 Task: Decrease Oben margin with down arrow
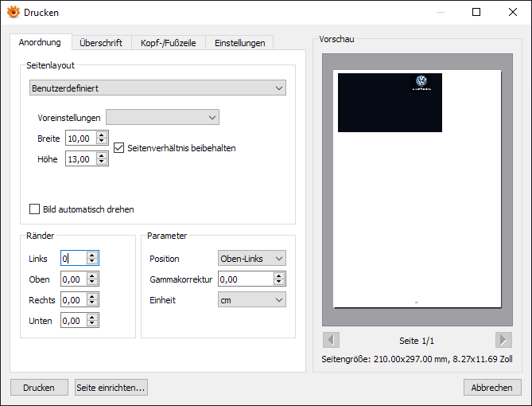tap(92, 283)
